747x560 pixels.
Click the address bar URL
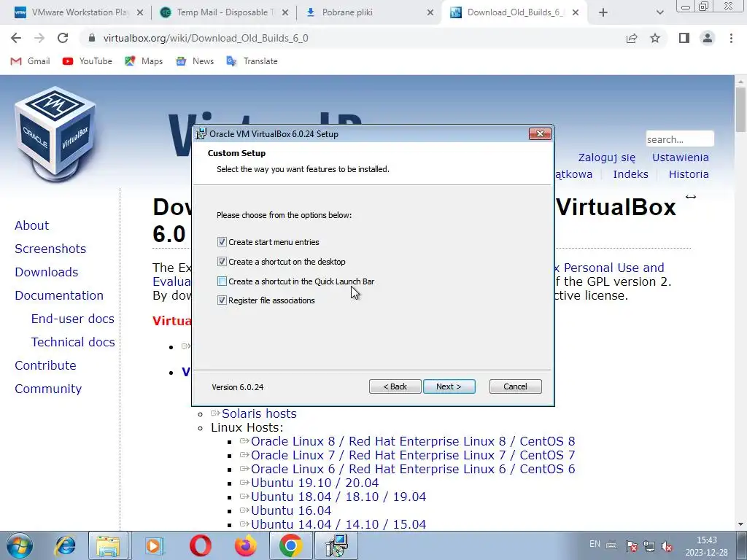[206, 38]
